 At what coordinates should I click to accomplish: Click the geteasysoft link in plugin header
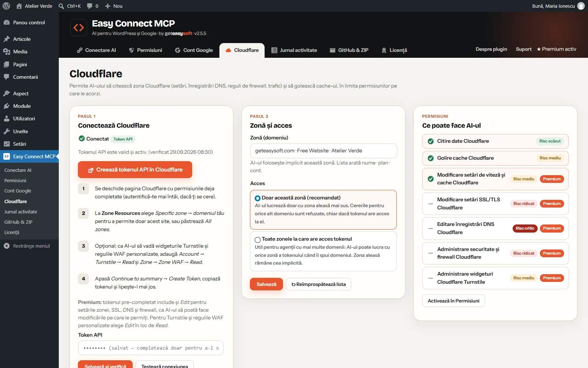[x=178, y=33]
